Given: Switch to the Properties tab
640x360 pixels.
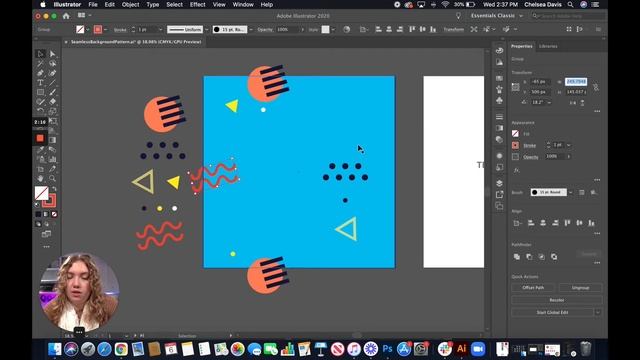Looking at the screenshot, I should pos(522,46).
